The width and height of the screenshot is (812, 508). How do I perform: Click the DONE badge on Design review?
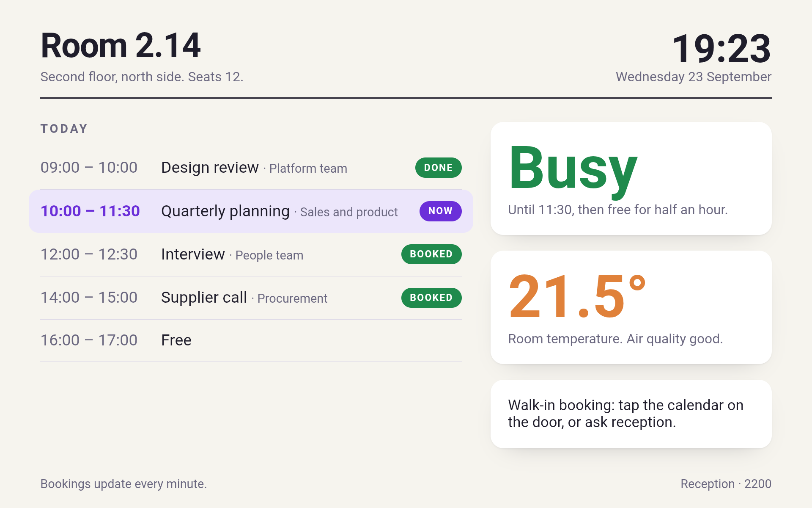pyautogui.click(x=438, y=168)
